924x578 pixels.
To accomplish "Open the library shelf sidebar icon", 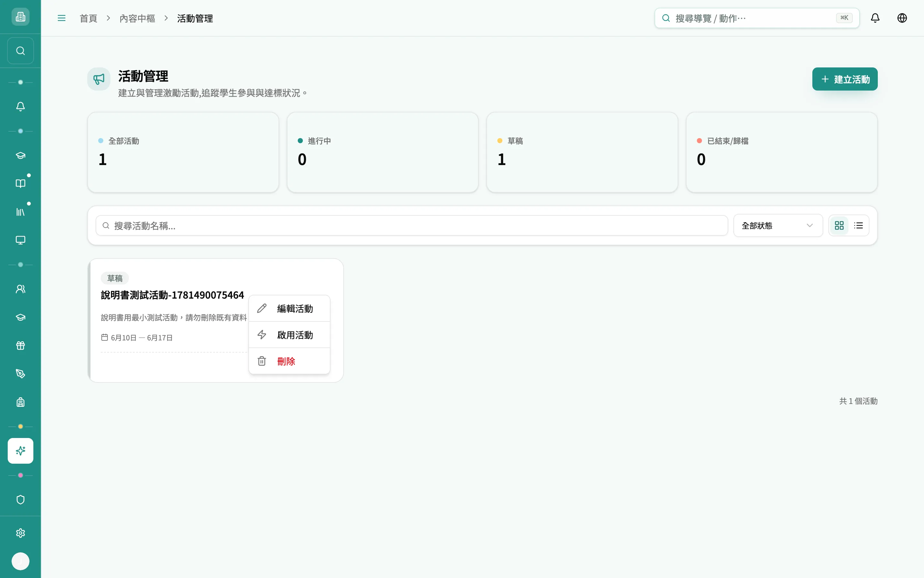I will click(20, 212).
